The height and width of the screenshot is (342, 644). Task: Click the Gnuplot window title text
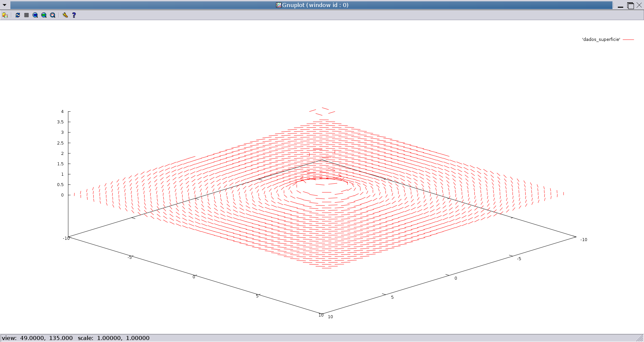[315, 5]
